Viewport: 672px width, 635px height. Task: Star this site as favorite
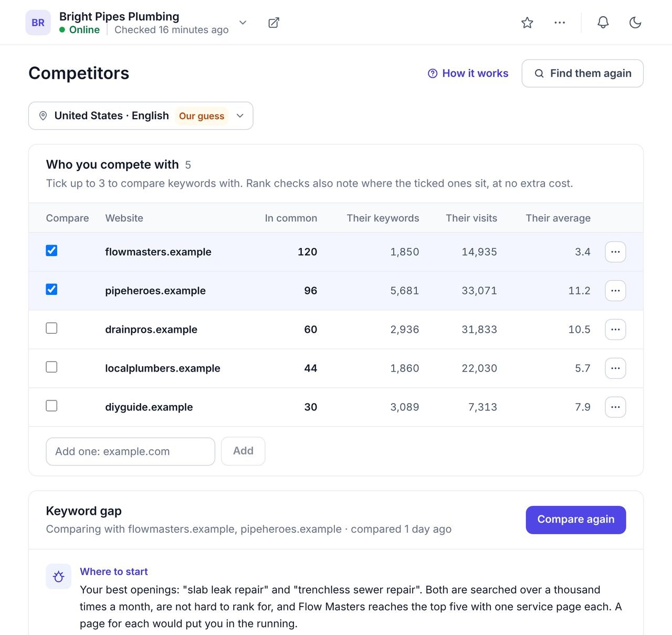(527, 23)
